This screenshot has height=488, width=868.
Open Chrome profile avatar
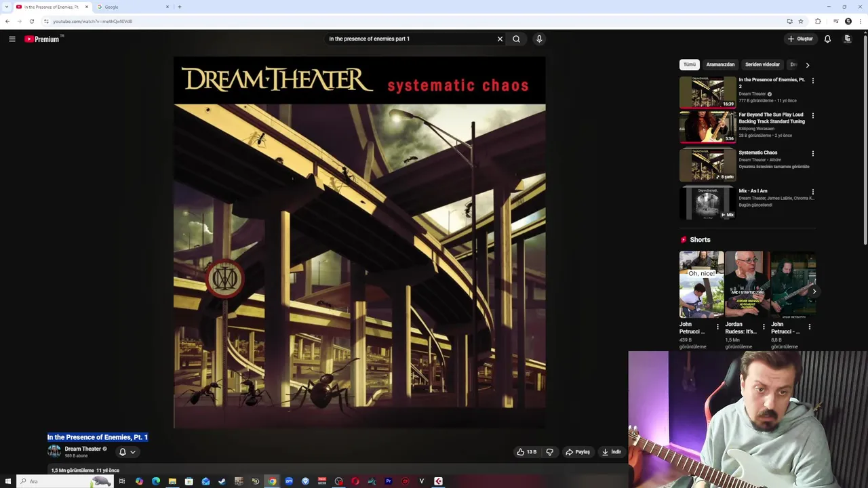848,21
